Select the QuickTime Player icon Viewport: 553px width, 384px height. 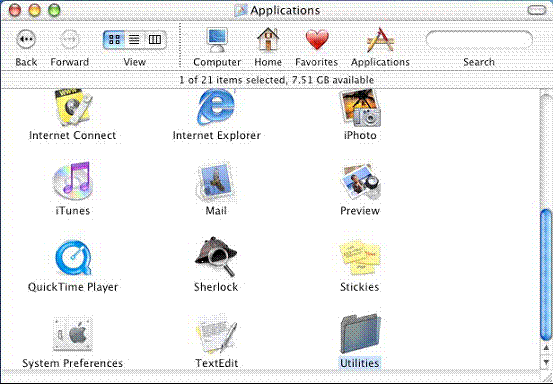[x=73, y=258]
